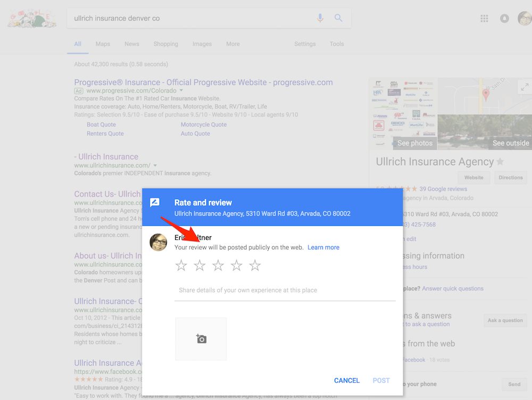This screenshot has width=532, height=400.
Task: Switch to the All results tab
Action: click(78, 44)
